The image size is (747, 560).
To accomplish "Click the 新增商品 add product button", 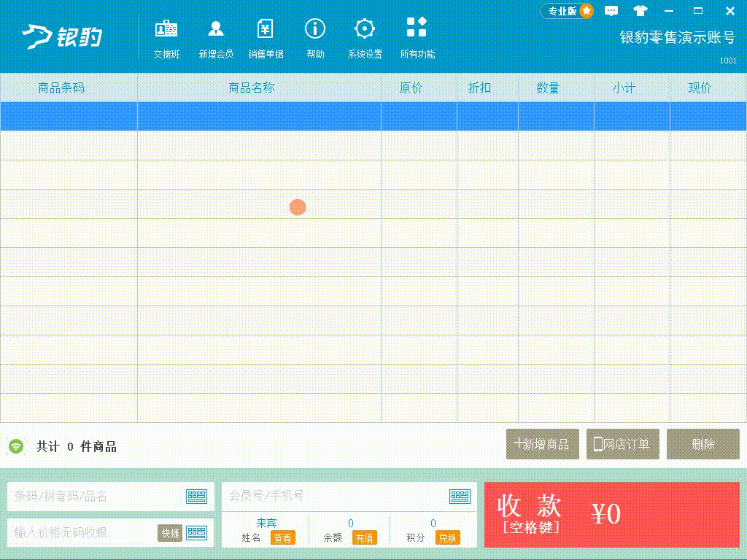I will click(542, 444).
